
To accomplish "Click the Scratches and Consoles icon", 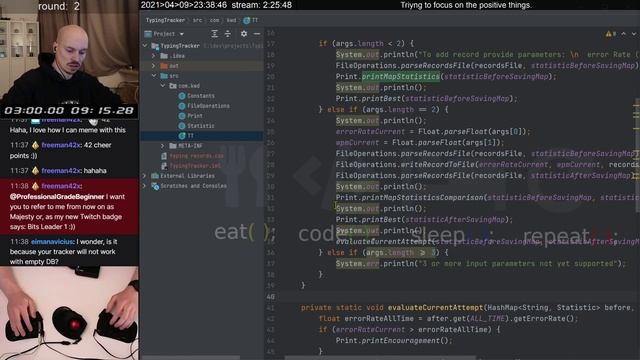I will tap(155, 186).
